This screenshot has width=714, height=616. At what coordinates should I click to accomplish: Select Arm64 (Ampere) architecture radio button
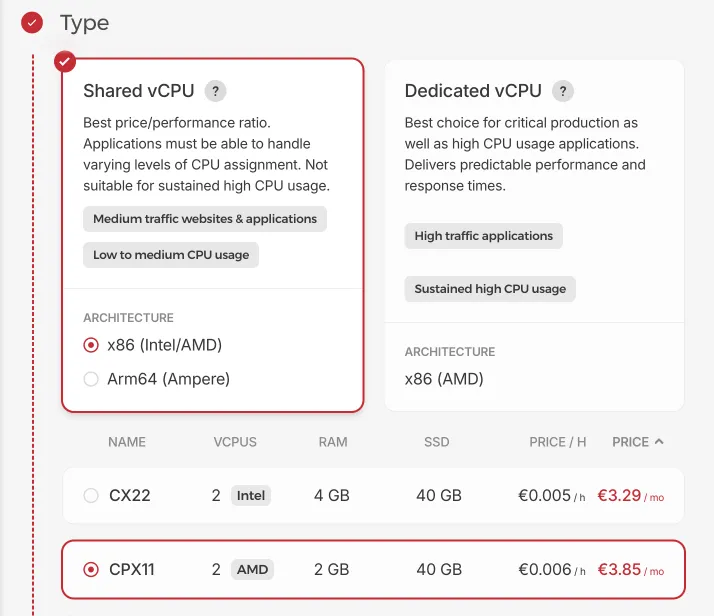[91, 379]
